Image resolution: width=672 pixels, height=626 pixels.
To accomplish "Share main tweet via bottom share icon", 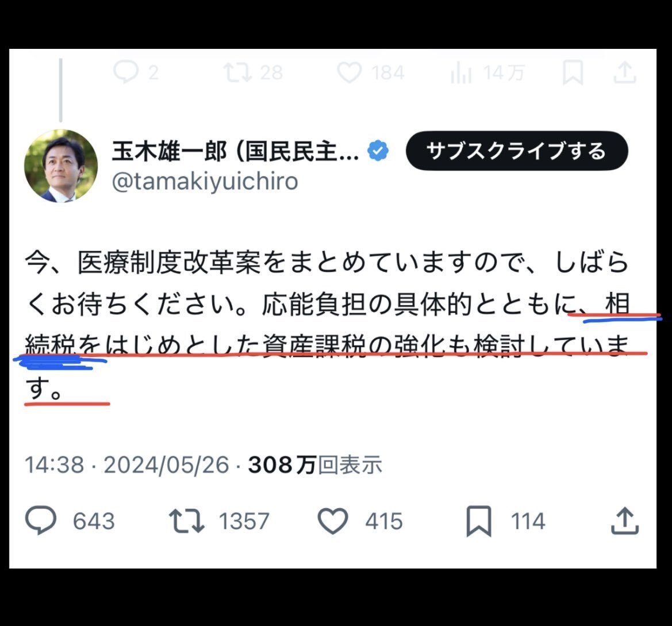I will click(x=625, y=521).
